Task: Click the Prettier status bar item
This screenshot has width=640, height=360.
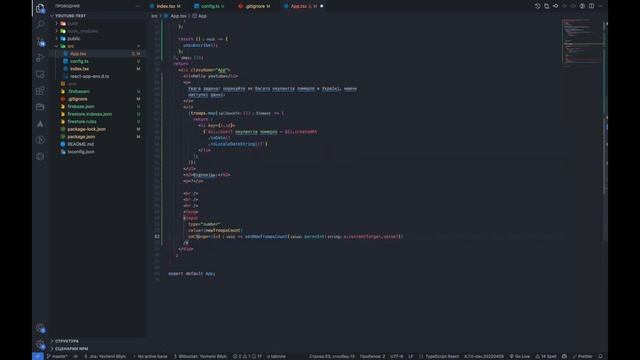Action: click(x=582, y=356)
